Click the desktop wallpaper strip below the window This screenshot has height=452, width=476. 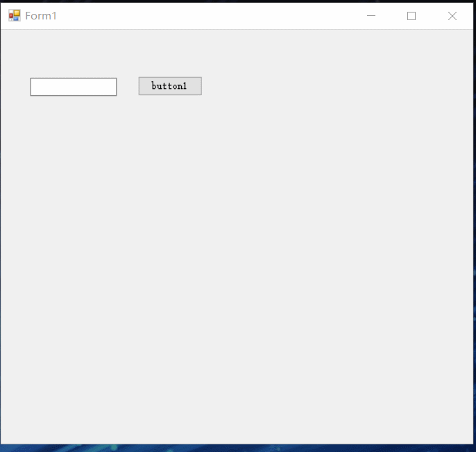[x=236, y=448]
